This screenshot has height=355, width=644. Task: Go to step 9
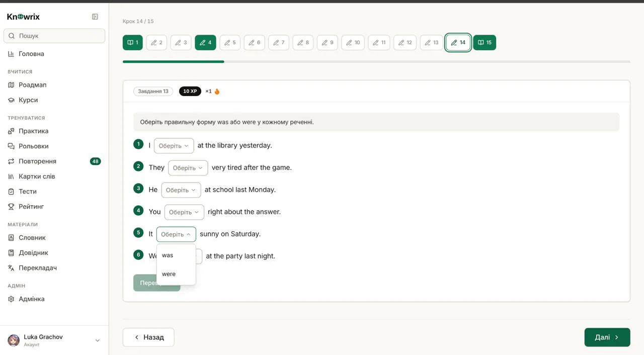click(328, 43)
